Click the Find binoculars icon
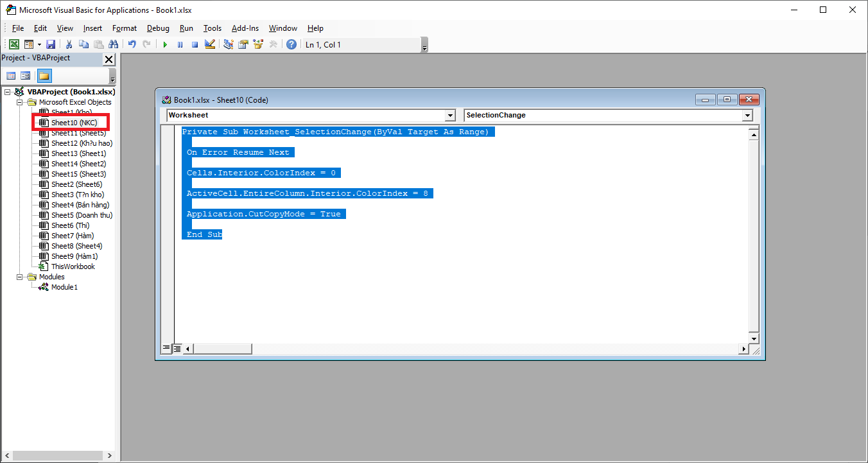Image resolution: width=868 pixels, height=463 pixels. pos(114,44)
